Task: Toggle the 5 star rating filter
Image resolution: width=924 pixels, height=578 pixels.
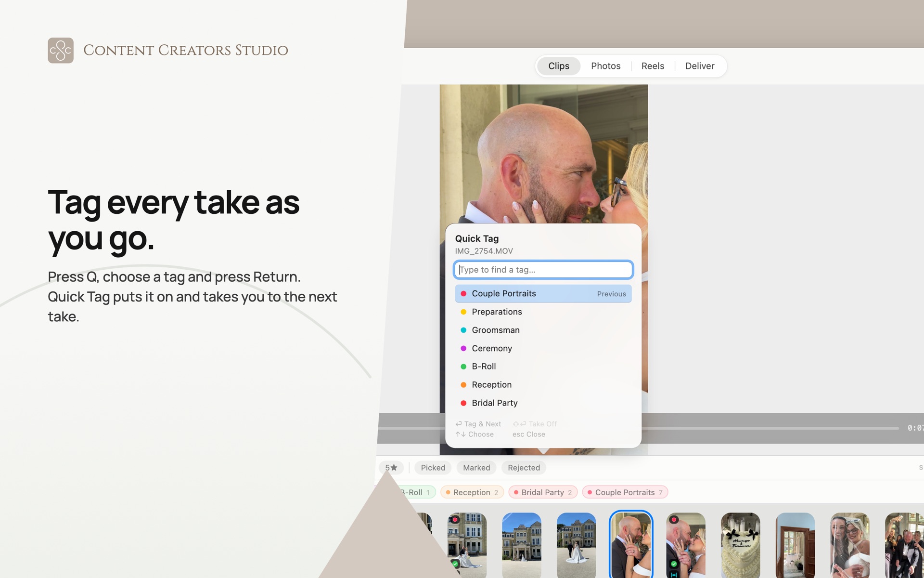Action: 391,468
